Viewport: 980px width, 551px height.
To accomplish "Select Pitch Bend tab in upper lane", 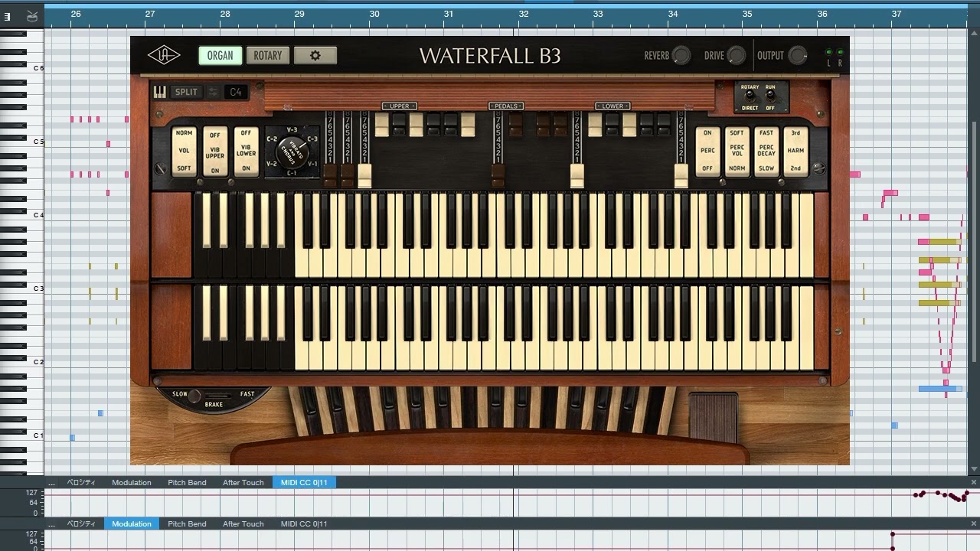I will click(187, 482).
